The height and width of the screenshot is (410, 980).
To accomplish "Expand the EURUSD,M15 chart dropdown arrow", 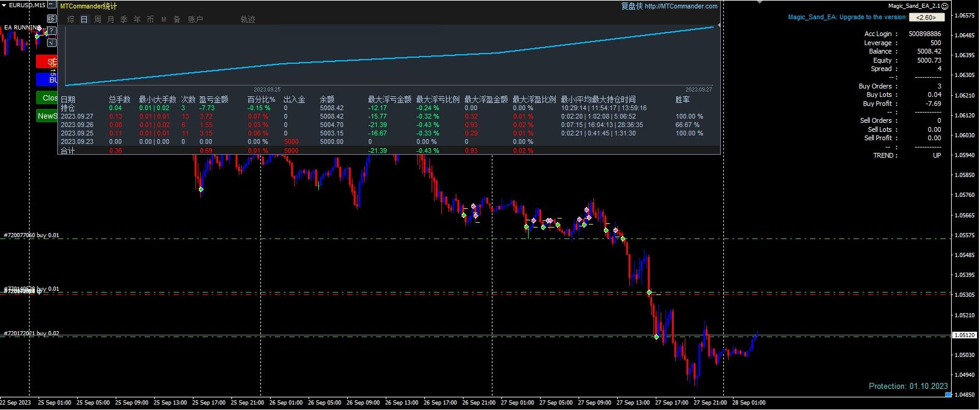I will pos(4,5).
